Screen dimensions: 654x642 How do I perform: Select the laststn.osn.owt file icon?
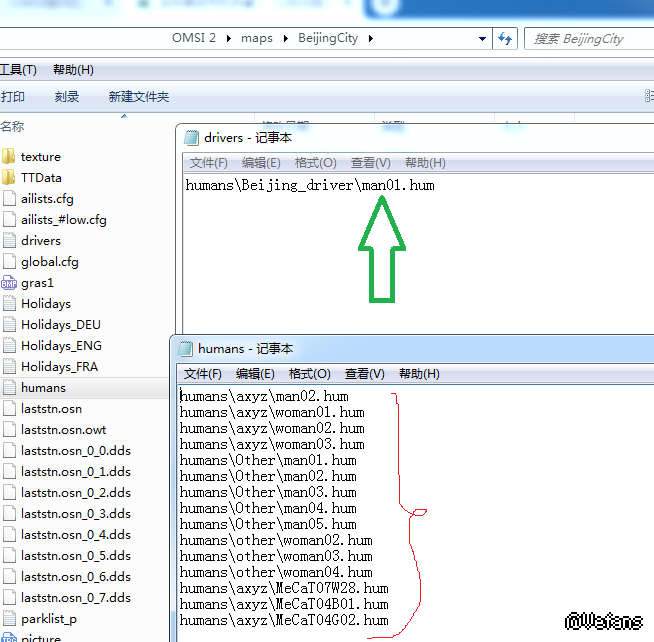click(9, 430)
